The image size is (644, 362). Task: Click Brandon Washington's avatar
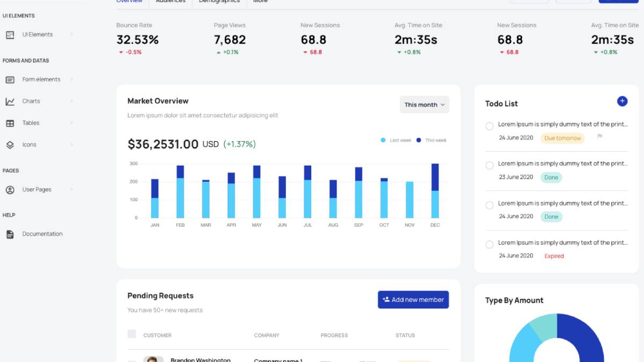[153, 359]
